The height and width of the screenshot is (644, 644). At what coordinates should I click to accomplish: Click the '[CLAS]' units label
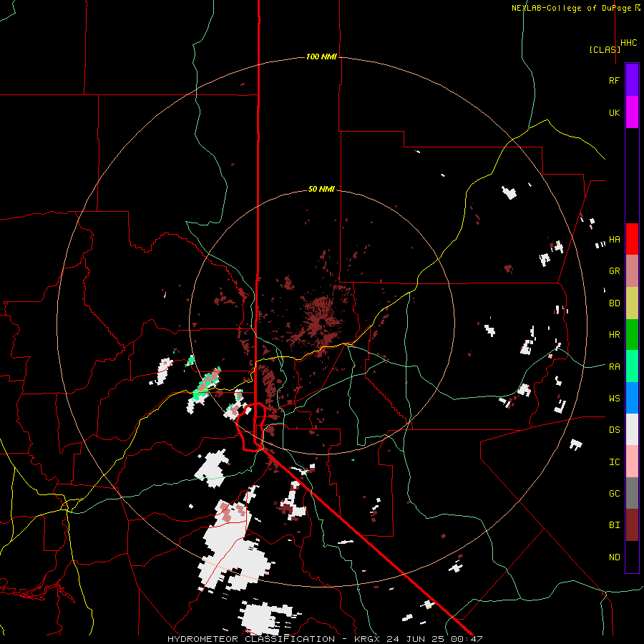pos(605,49)
